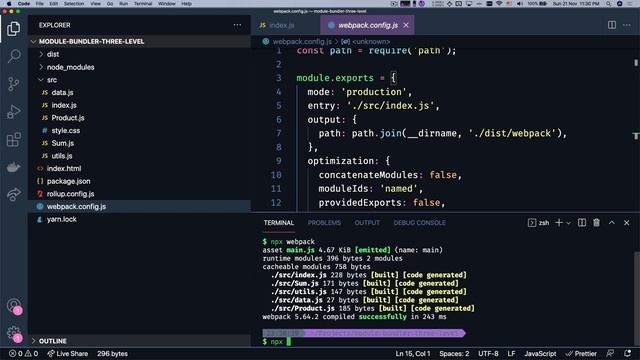Select the webpack.config.js editor tab

tap(367, 25)
